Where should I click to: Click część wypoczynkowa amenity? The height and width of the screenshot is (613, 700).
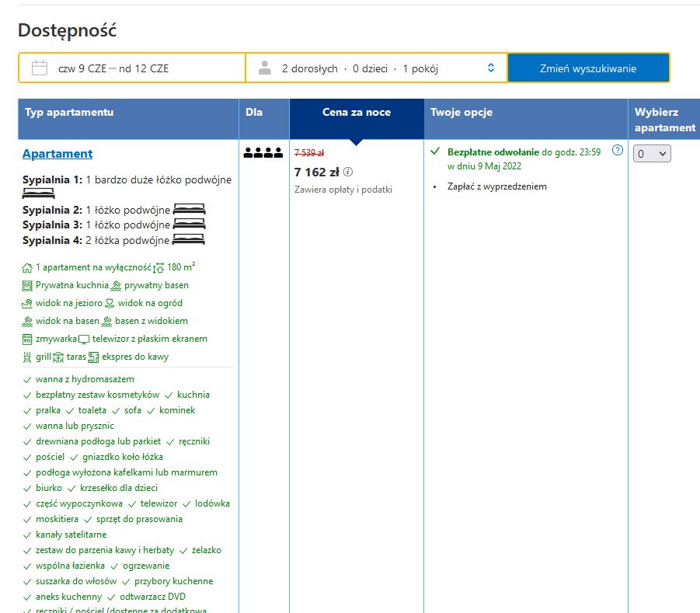(79, 503)
